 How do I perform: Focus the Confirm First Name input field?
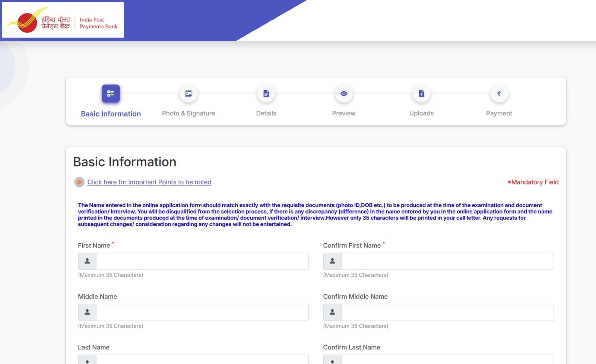(x=447, y=261)
